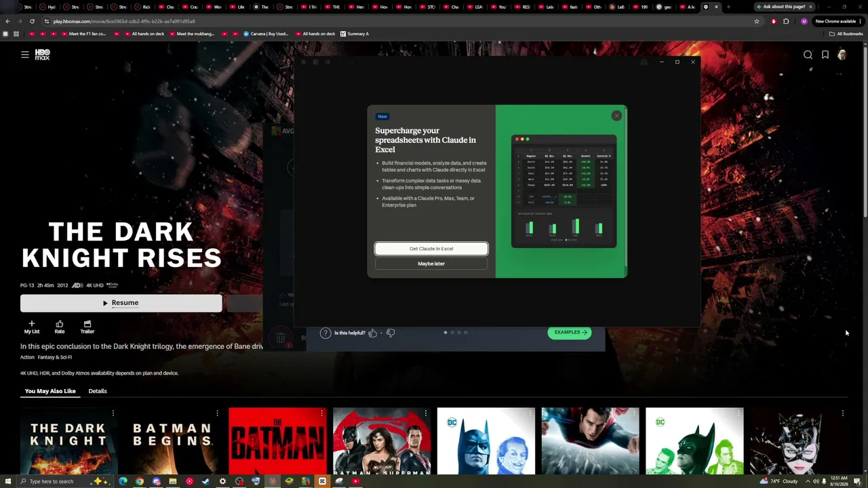Click the Action genre link
868x488 pixels.
click(x=27, y=357)
